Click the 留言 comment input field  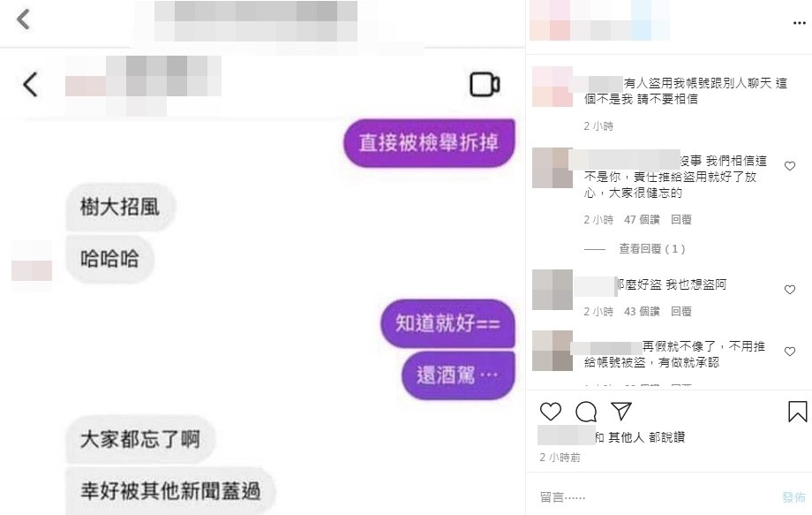pyautogui.click(x=658, y=497)
